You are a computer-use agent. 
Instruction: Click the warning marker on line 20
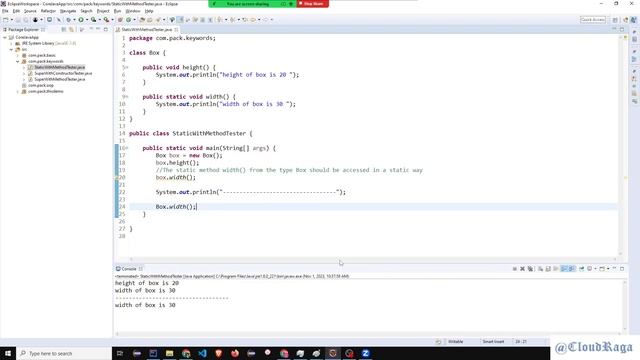(117, 178)
